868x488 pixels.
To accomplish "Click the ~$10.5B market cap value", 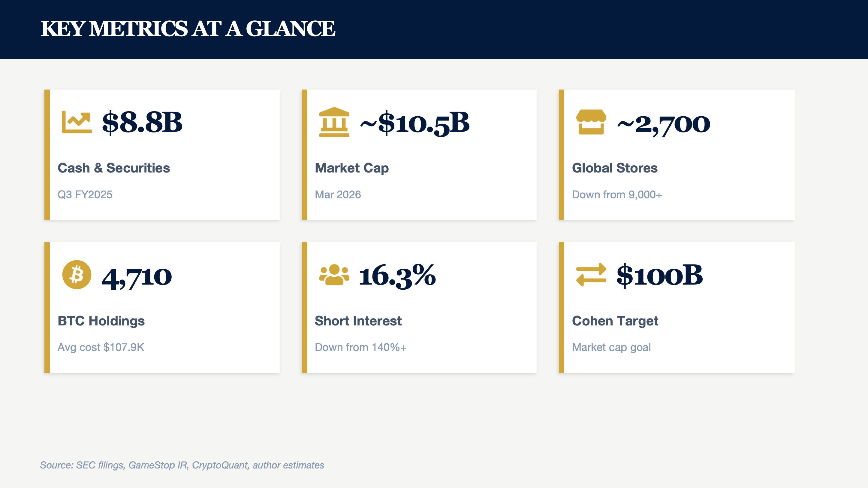I will [414, 123].
